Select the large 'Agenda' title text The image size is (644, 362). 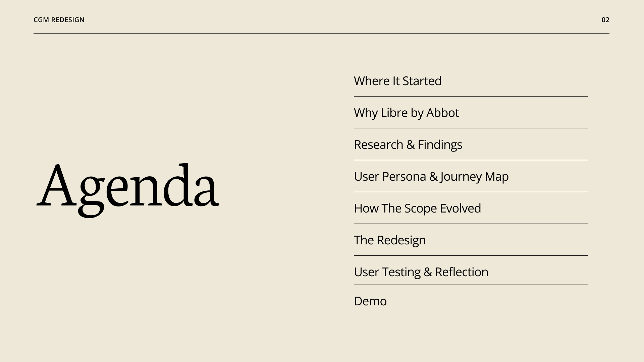point(127,189)
